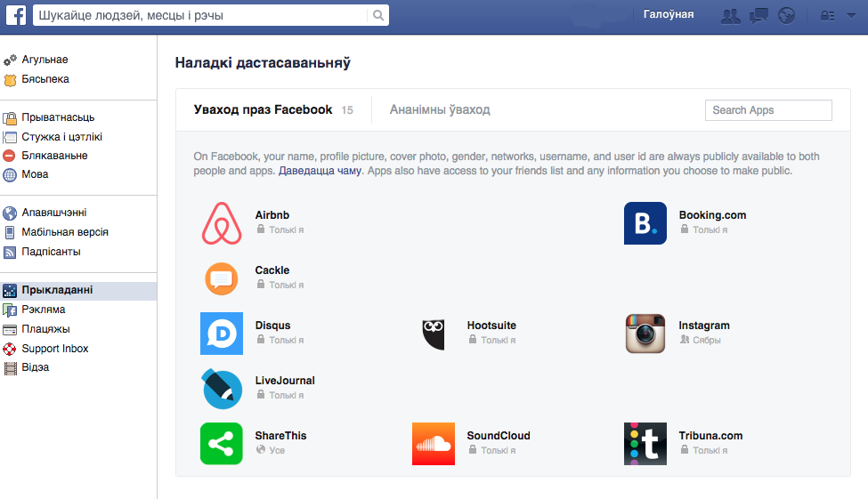Image resolution: width=868 pixels, height=499 pixels.
Task: Open the privacy shortcuts lock icon
Action: click(828, 15)
